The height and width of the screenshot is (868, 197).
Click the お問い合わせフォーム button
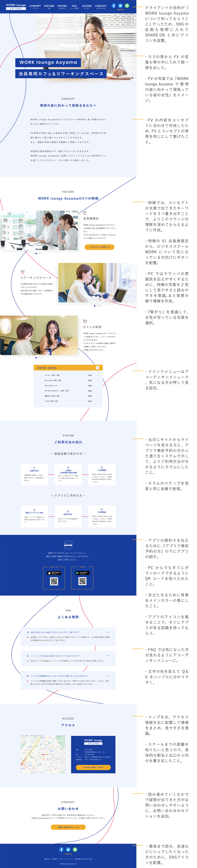pos(68,827)
